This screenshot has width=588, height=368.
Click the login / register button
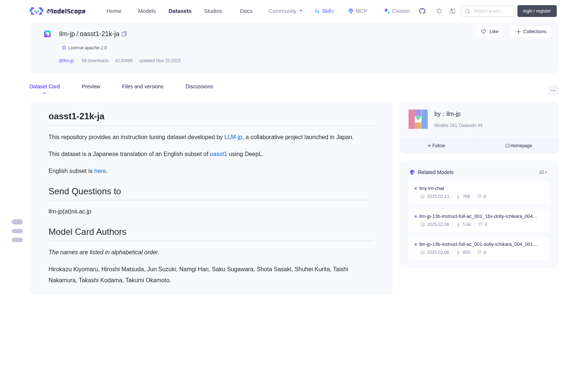point(537,11)
